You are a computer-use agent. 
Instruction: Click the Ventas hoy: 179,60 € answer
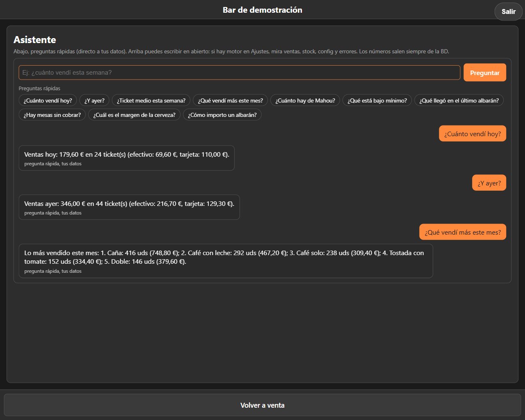pos(126,158)
